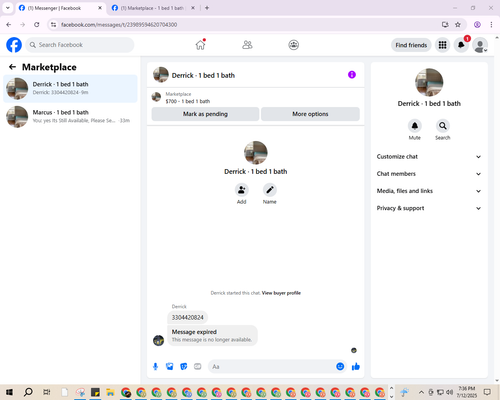Open the tab search dropdown arrow
This screenshot has height=400, width=500.
click(x=8, y=8)
